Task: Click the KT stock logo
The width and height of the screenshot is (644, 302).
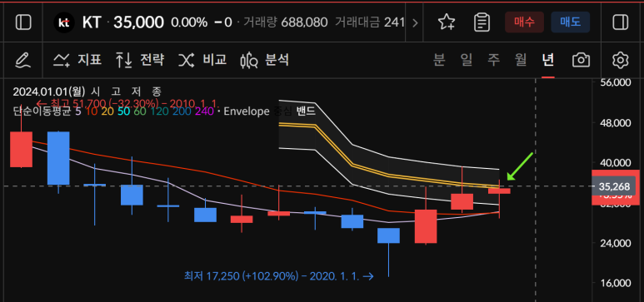Action: tap(64, 22)
